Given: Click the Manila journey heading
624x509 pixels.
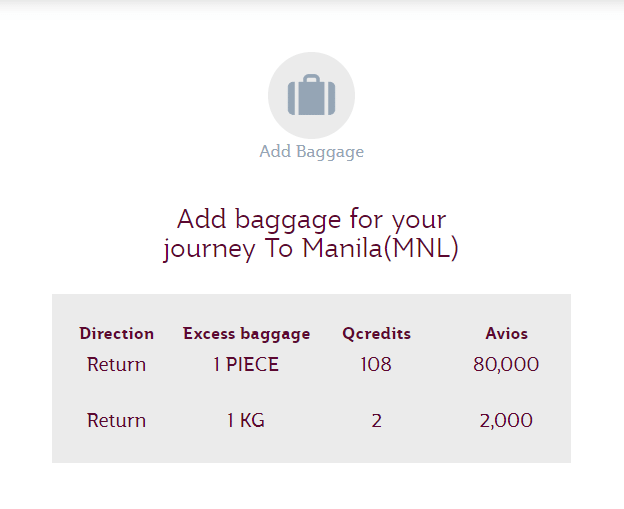Looking at the screenshot, I should click(311, 233).
